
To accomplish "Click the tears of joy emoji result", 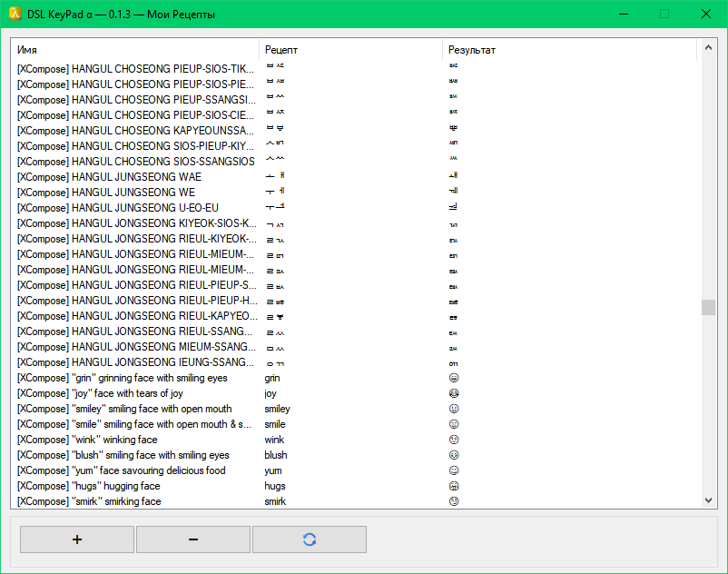I will pos(454,393).
